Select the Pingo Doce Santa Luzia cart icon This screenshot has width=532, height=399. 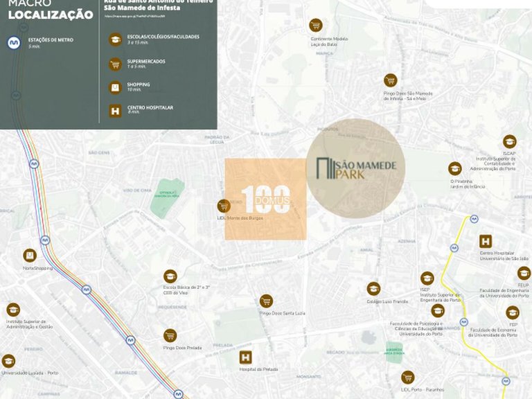(266, 301)
